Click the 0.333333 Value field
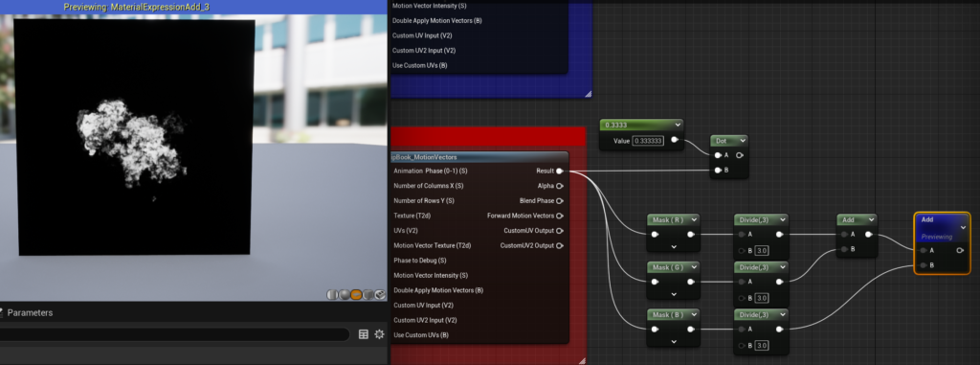Screen dimensions: 980x365 click(649, 141)
